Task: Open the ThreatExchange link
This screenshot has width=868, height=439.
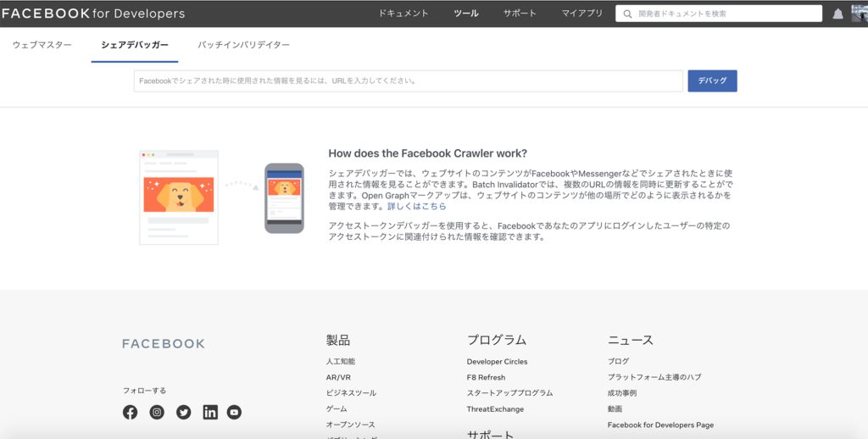Action: pos(495,409)
